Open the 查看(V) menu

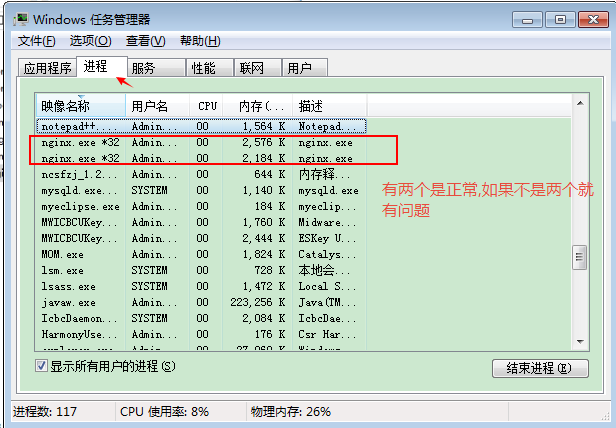tap(145, 41)
